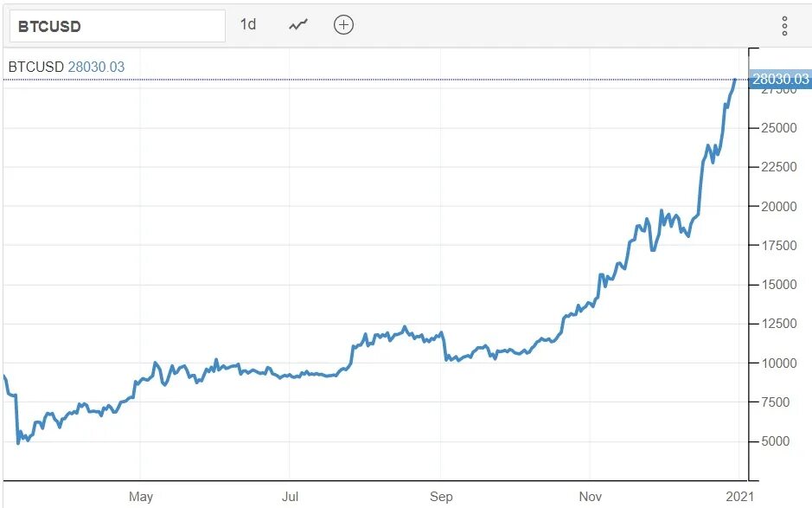Click the Sep date axis label
The width and height of the screenshot is (812, 508).
pyautogui.click(x=441, y=497)
